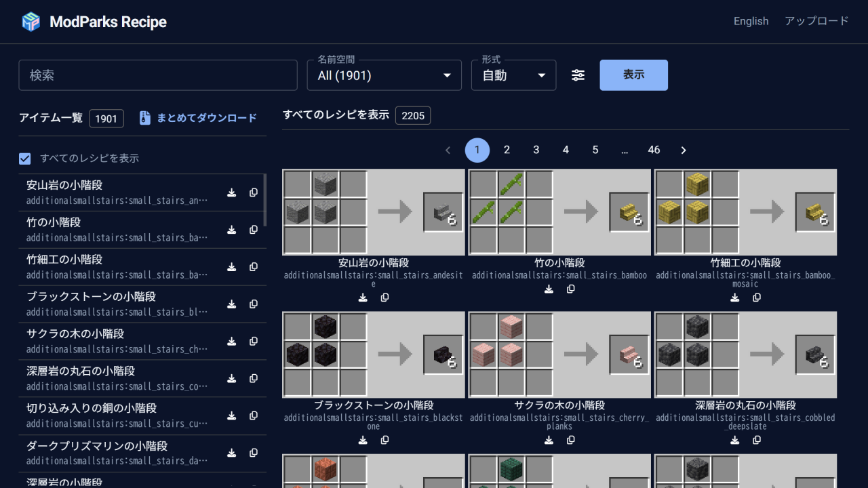Copy 竹細工の小階段 ID in the item list

pos(254,267)
